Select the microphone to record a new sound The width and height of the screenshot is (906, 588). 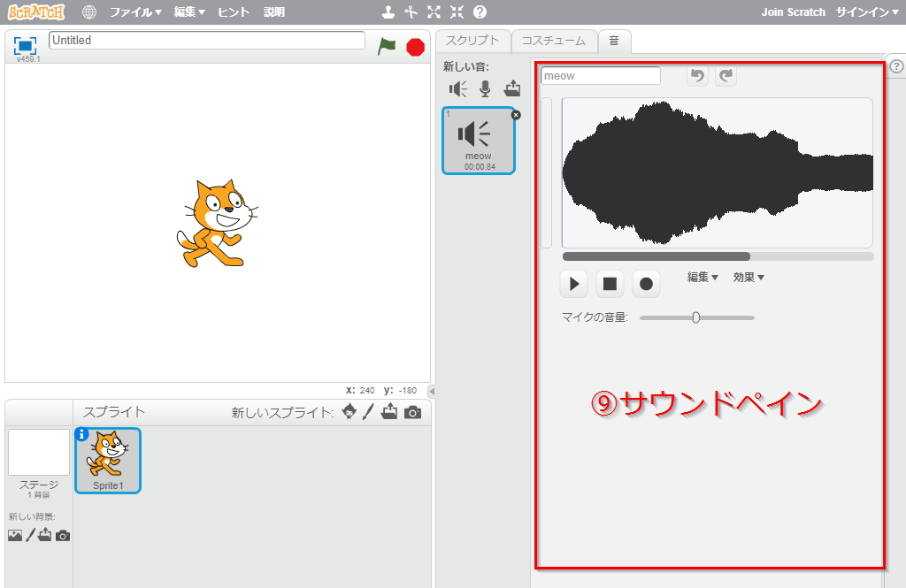[484, 88]
